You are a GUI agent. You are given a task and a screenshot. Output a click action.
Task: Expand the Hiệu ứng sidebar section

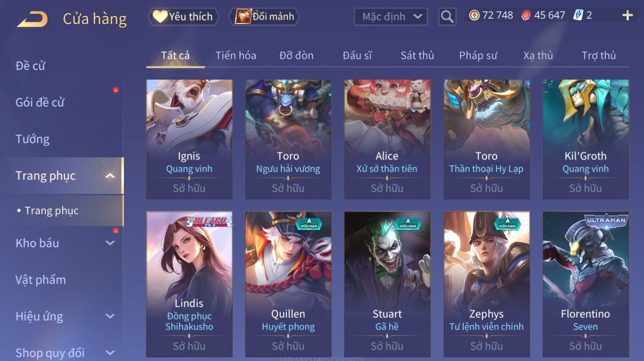110,316
